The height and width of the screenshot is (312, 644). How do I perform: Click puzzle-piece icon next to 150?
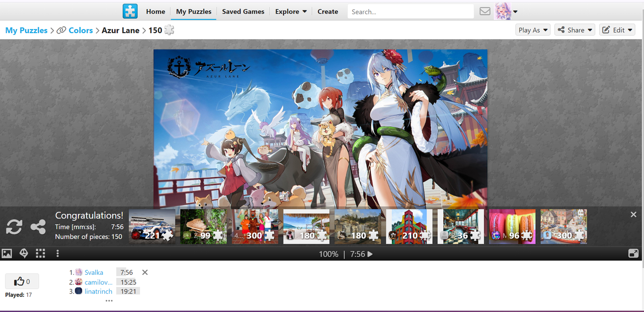[169, 30]
